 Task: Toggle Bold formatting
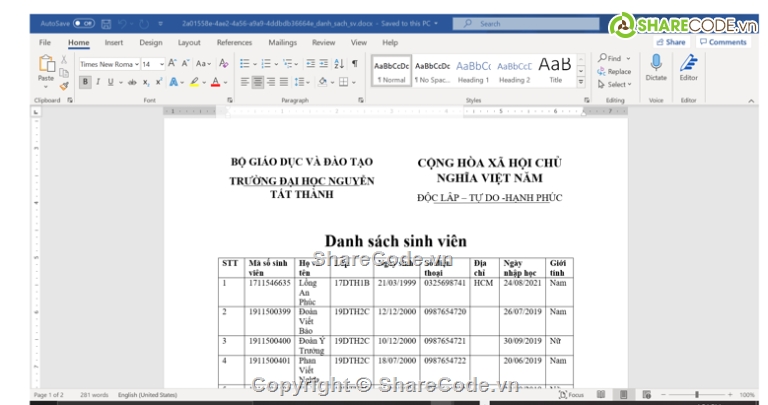tap(85, 82)
